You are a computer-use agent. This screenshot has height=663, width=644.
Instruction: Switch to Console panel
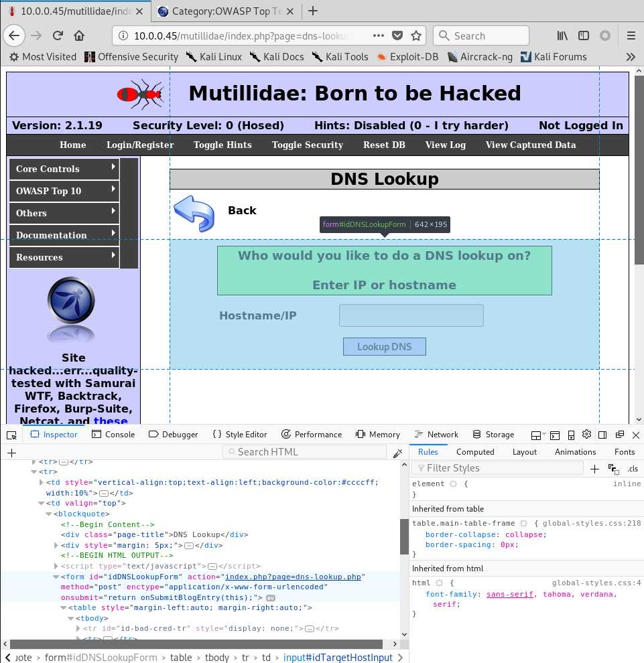click(113, 434)
